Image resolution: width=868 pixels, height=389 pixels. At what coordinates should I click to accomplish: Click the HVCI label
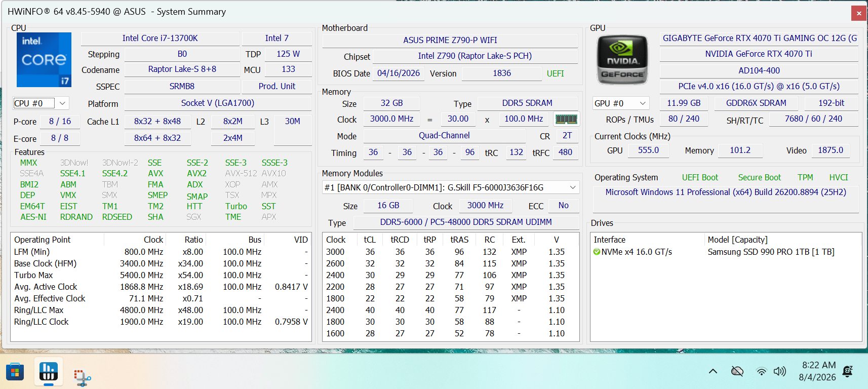pos(839,178)
